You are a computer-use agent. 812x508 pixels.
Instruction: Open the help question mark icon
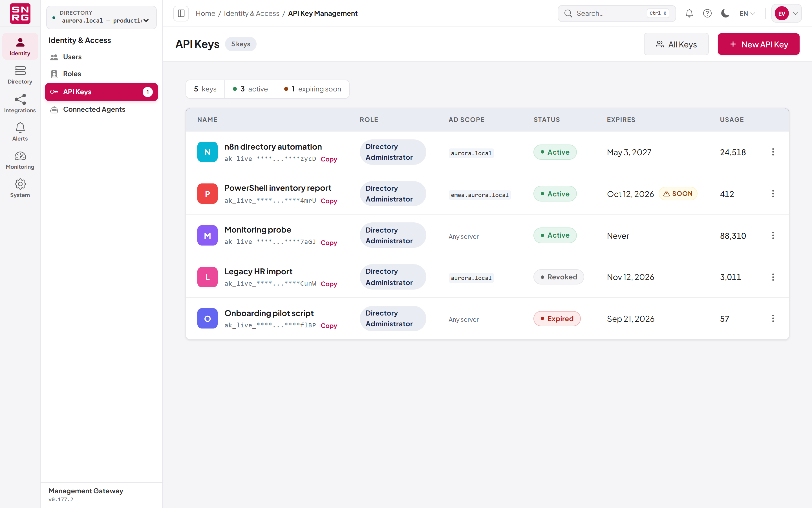[707, 14]
